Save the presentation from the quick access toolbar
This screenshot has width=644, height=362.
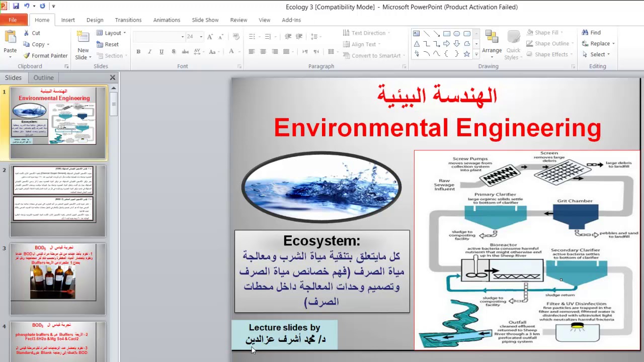point(16,7)
